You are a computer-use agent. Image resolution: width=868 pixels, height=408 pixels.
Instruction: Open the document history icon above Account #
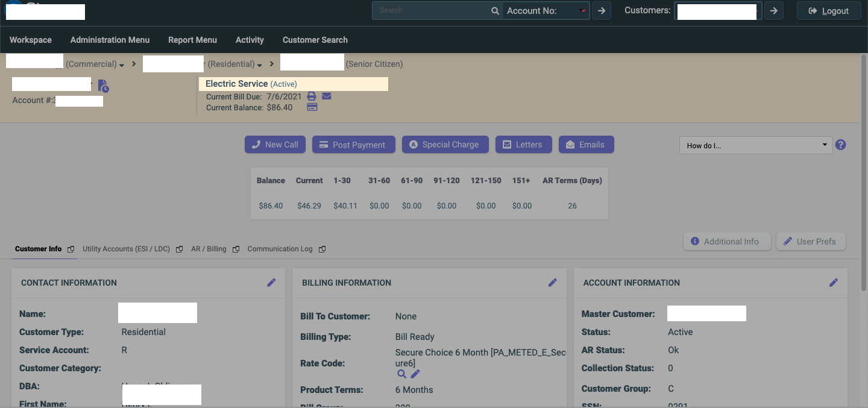(x=103, y=86)
